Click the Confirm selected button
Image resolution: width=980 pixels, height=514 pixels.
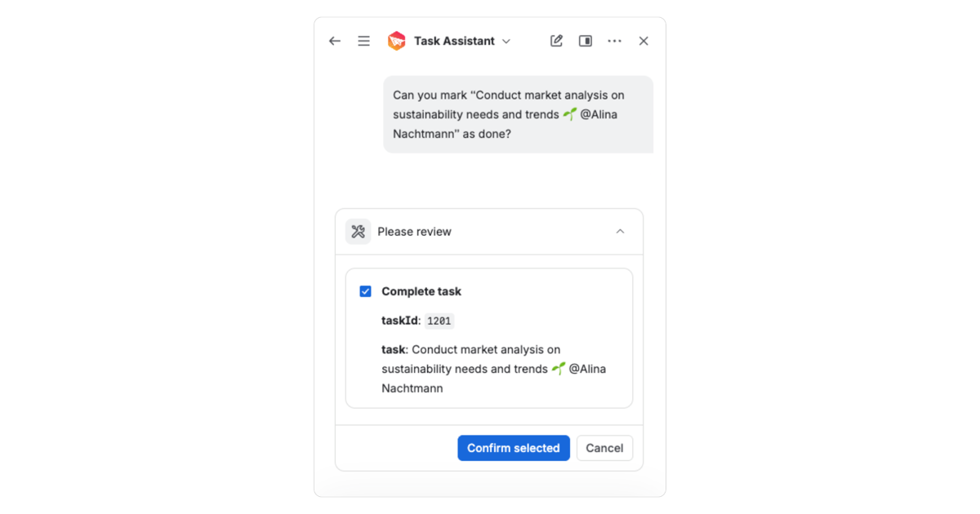point(514,448)
